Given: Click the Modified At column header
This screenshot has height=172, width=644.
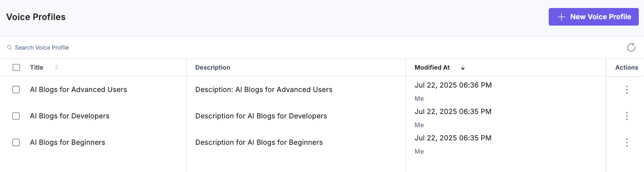Looking at the screenshot, I should (432, 67).
